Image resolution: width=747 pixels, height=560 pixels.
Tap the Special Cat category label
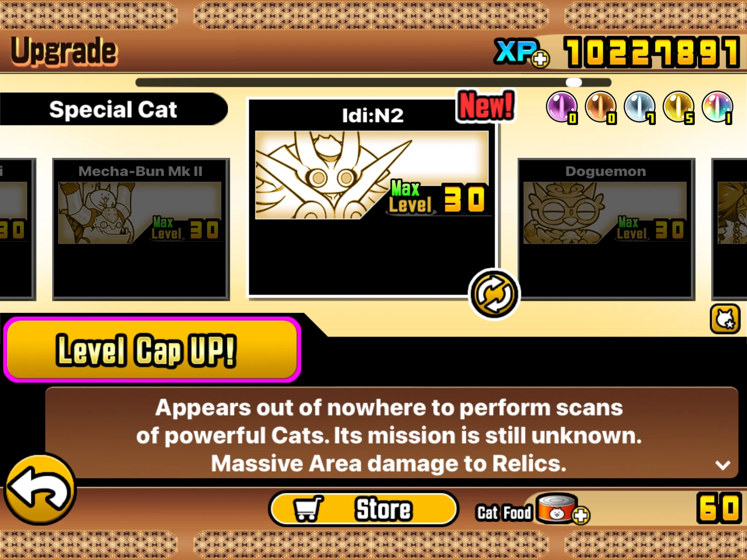(x=113, y=109)
